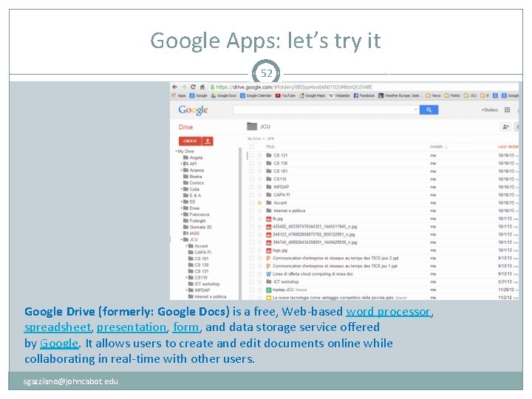The image size is (532, 399).
Task: Select ICT workshop under JCU in sidebar
Action: click(204, 284)
